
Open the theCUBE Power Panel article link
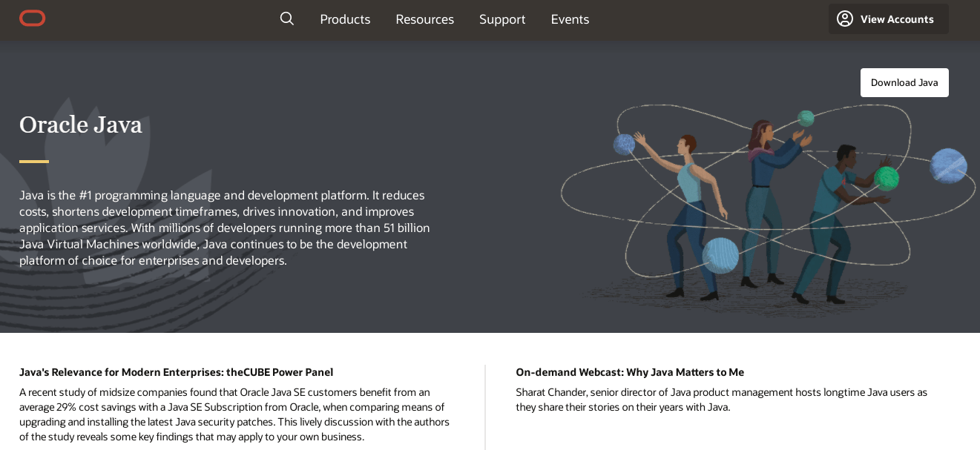tap(176, 372)
